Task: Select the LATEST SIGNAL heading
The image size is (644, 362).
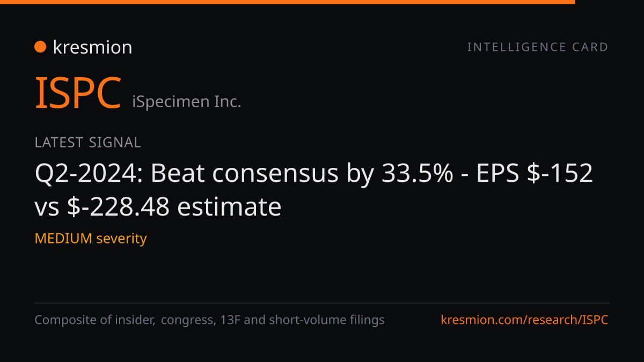Action: pyautogui.click(x=87, y=142)
